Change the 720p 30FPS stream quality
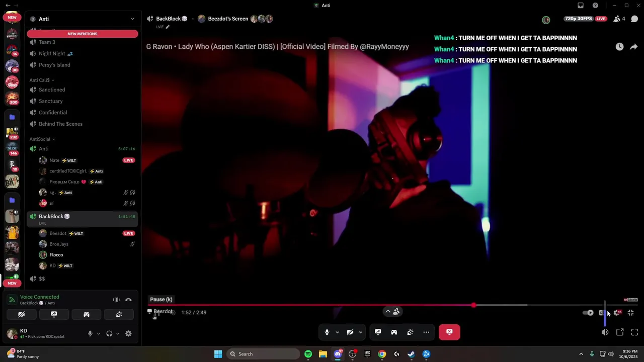644x362 pixels. point(578,19)
